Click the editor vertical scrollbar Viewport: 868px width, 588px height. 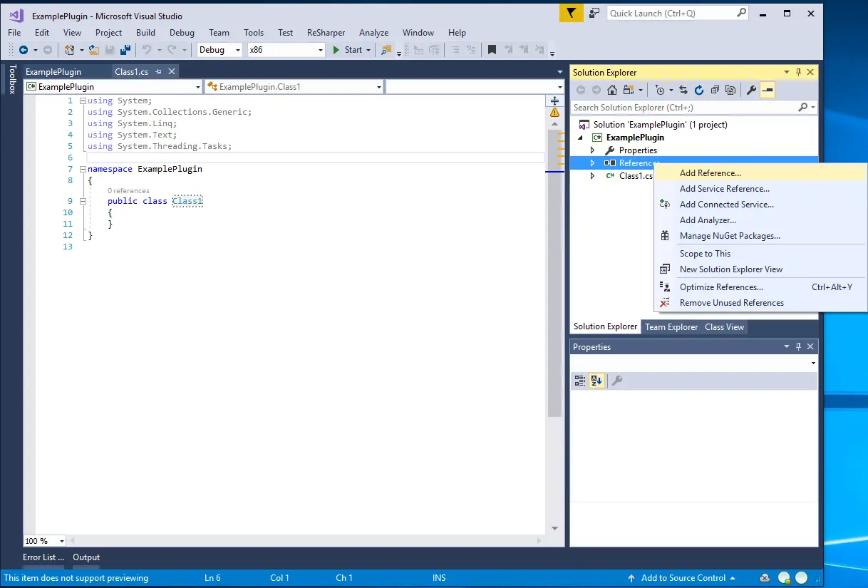point(554,274)
